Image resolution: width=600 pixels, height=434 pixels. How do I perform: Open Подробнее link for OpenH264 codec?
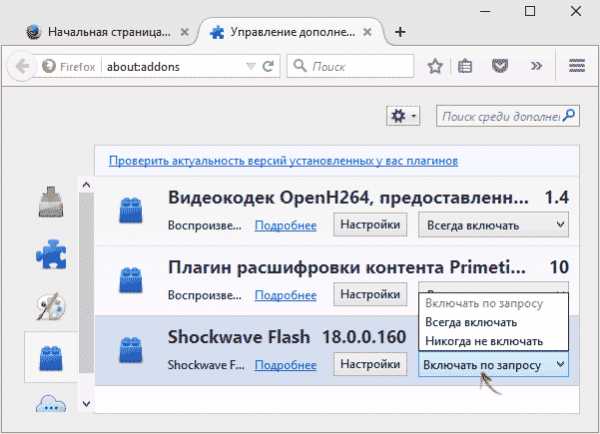click(x=285, y=225)
